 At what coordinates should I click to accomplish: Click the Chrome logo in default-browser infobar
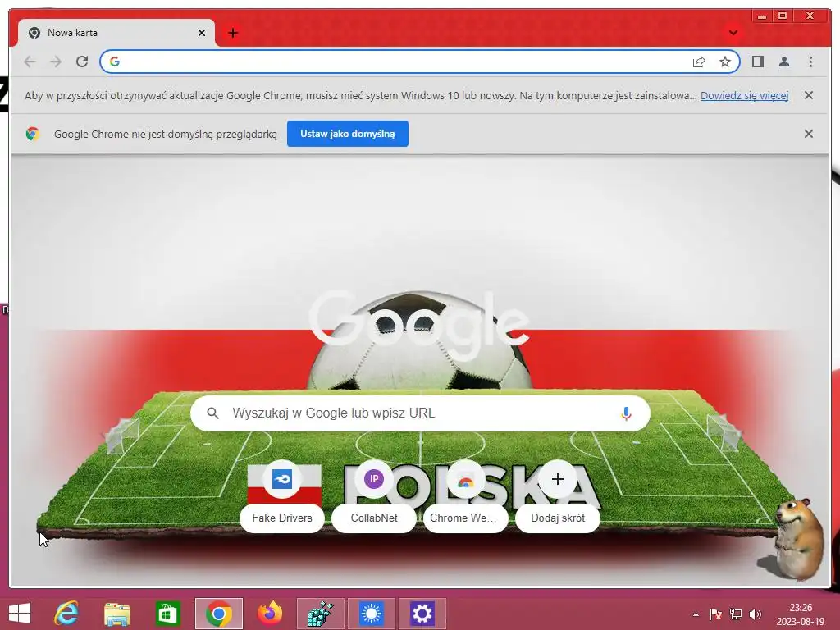coord(32,134)
